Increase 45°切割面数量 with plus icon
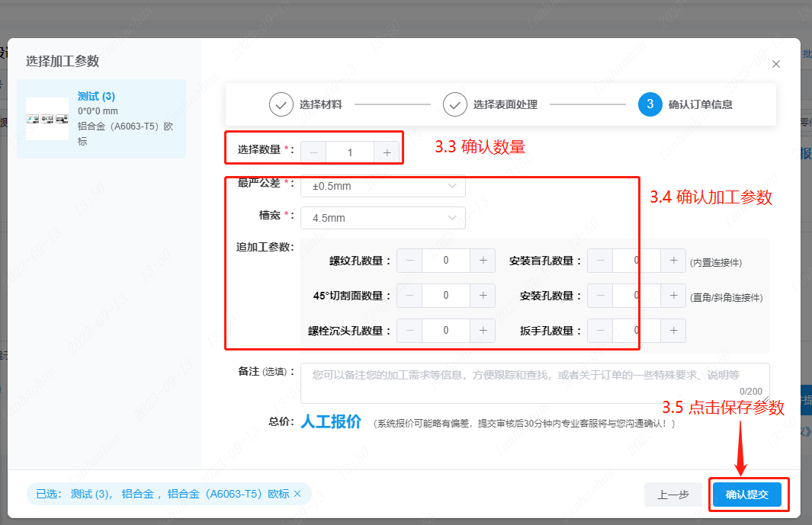Screen dimensions: 812x525 click(x=483, y=296)
